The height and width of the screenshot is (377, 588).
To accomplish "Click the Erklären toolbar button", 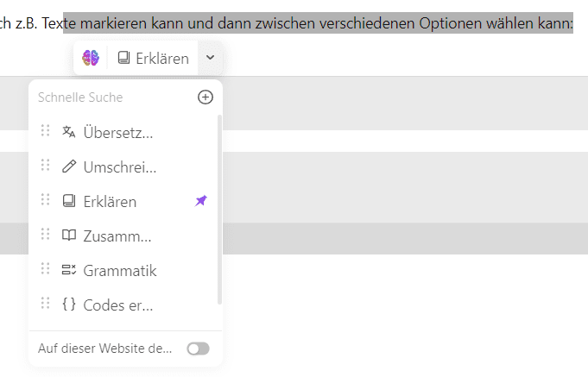I will click(x=153, y=58).
